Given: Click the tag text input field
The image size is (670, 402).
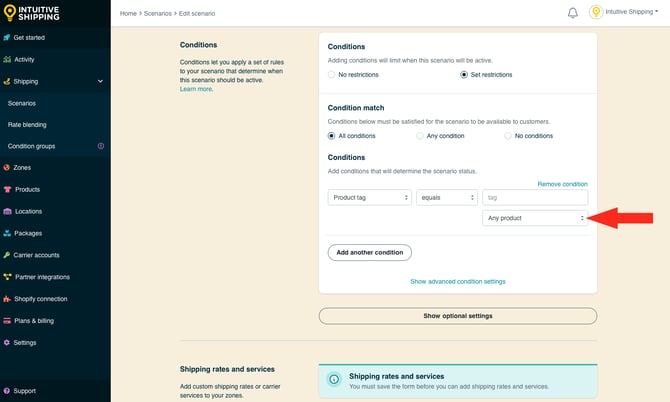Looking at the screenshot, I should (x=535, y=198).
